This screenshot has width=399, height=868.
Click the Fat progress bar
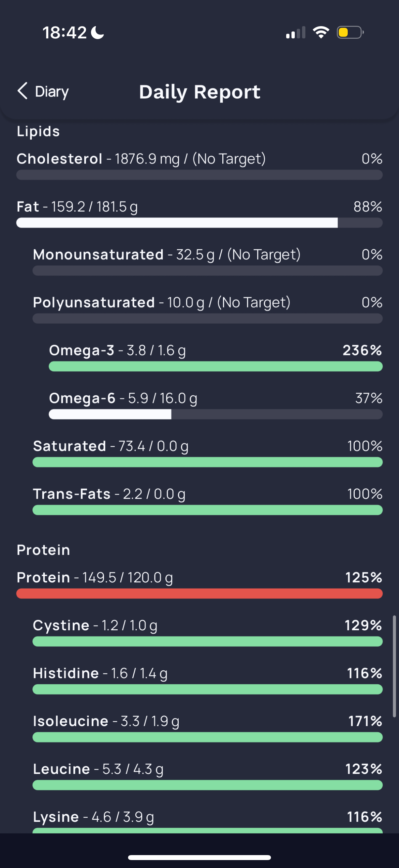tap(199, 223)
